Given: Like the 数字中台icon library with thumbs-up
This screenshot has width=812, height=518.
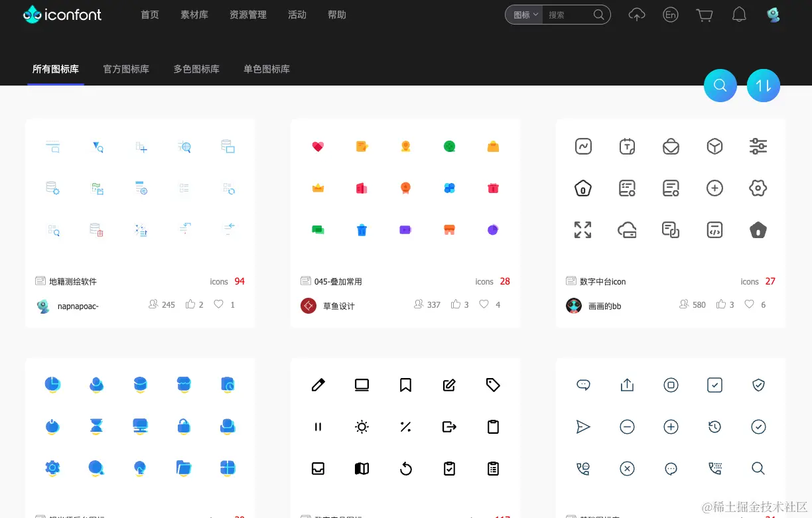Looking at the screenshot, I should pyautogui.click(x=721, y=304).
